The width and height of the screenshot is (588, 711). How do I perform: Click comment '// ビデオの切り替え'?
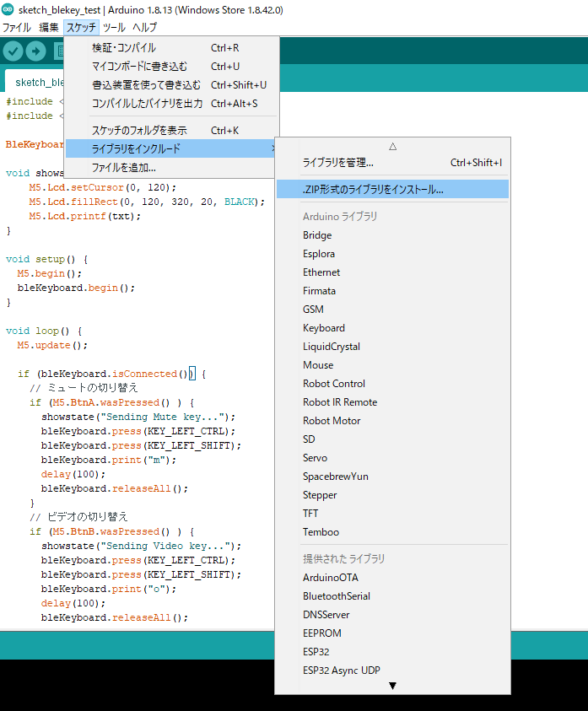(x=79, y=517)
